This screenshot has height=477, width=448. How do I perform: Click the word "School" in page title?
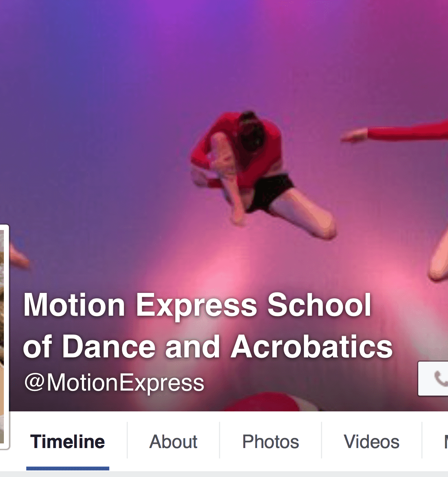pyautogui.click(x=319, y=305)
